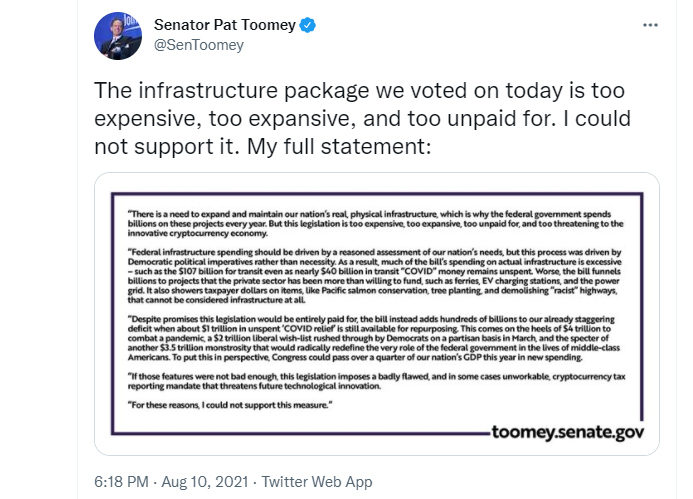Open the @SenToomey handle link
693x499 pixels.
tap(199, 45)
